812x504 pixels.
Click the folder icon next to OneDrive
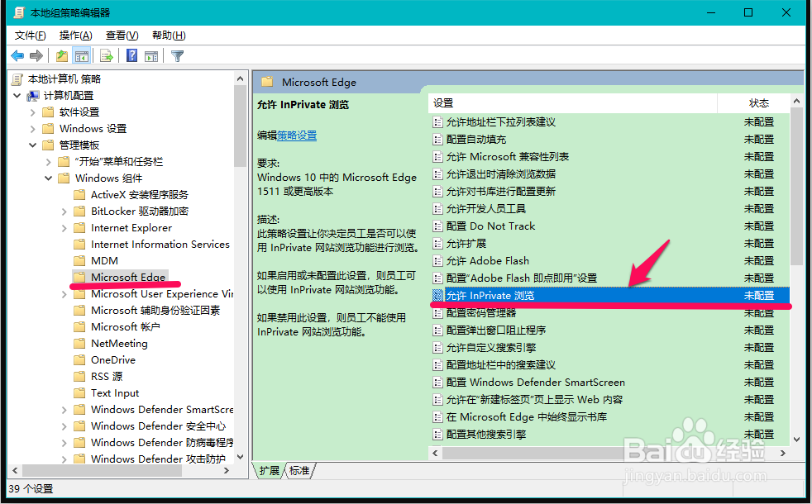click(x=79, y=360)
